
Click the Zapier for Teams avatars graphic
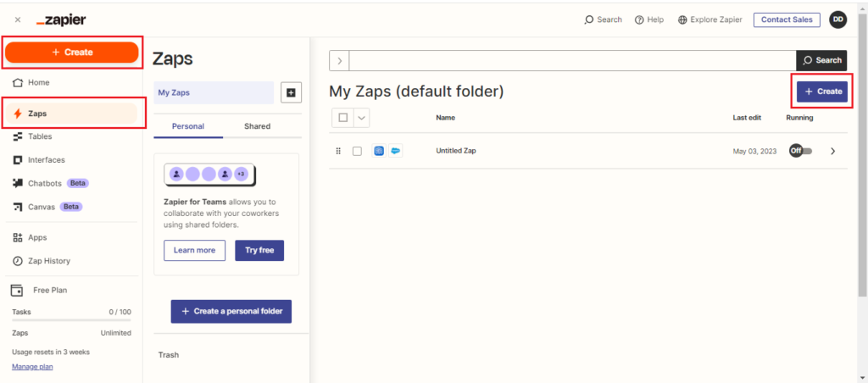tap(210, 175)
